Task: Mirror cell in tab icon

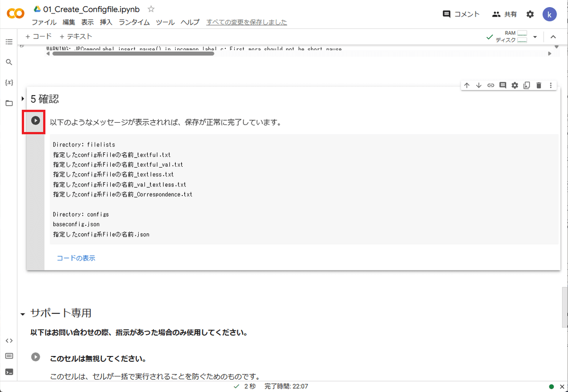Action: coord(527,85)
